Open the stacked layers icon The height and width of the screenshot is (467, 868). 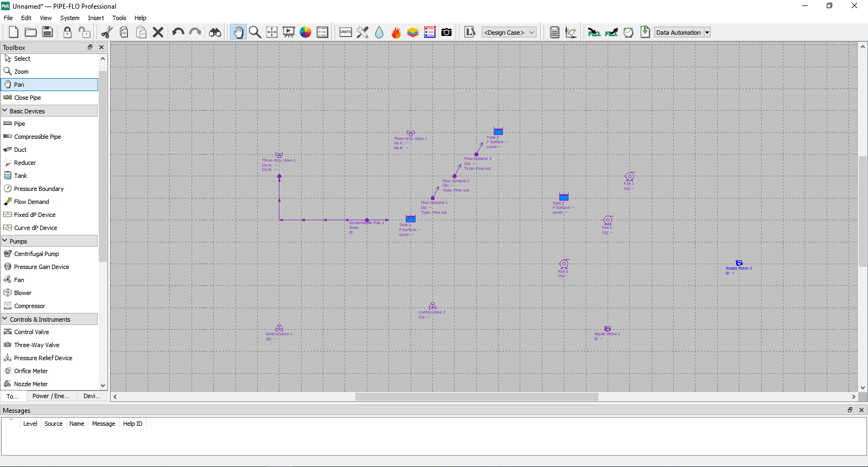coord(413,32)
